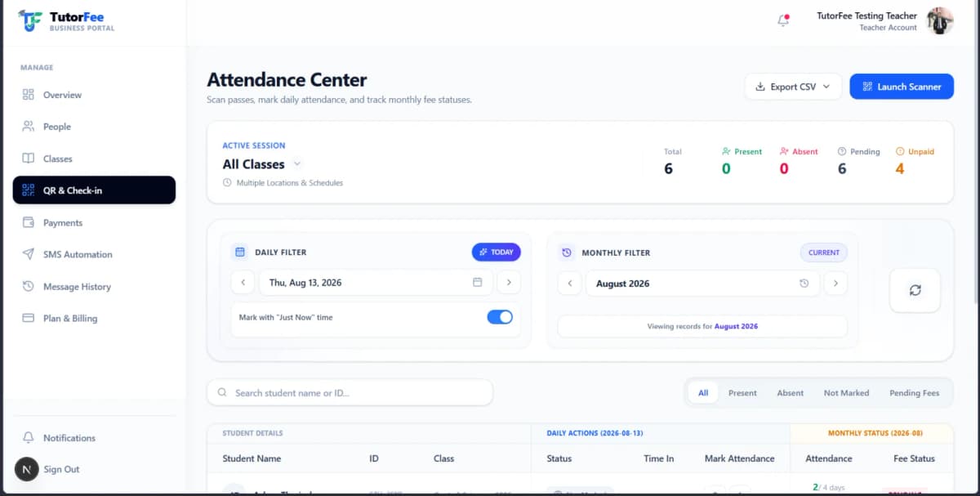Image resolution: width=980 pixels, height=496 pixels.
Task: Go to next month in monthly filter
Action: tap(835, 284)
